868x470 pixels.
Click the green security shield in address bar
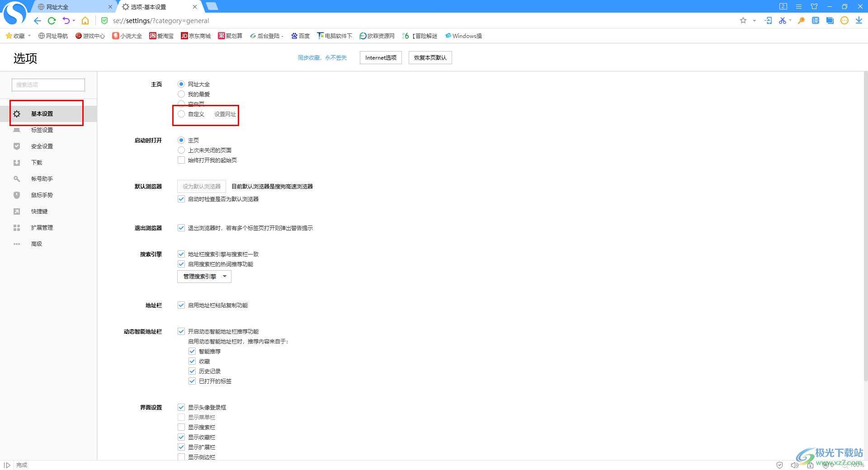(x=104, y=21)
